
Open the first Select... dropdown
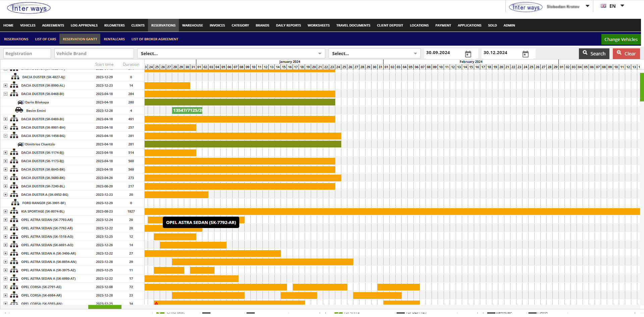[x=231, y=53]
